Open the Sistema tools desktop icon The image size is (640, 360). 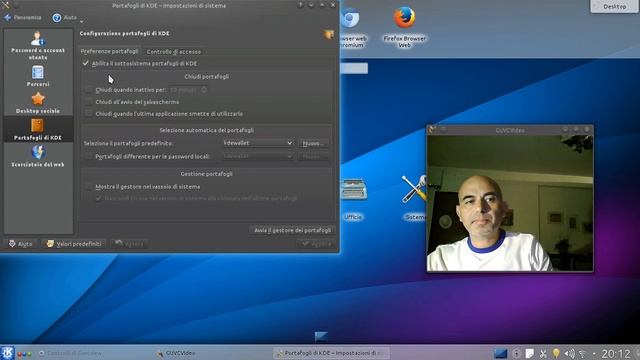pos(414,198)
